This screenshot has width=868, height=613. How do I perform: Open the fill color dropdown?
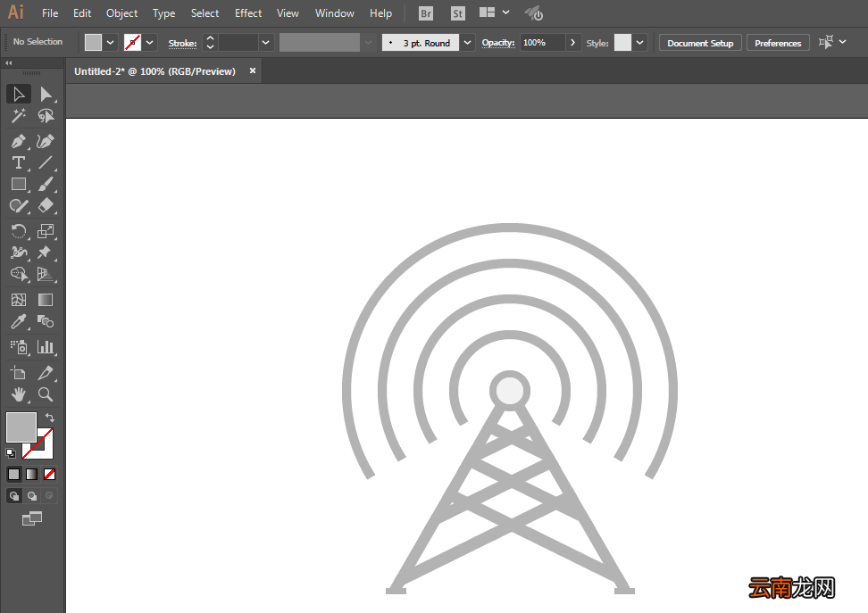[110, 43]
